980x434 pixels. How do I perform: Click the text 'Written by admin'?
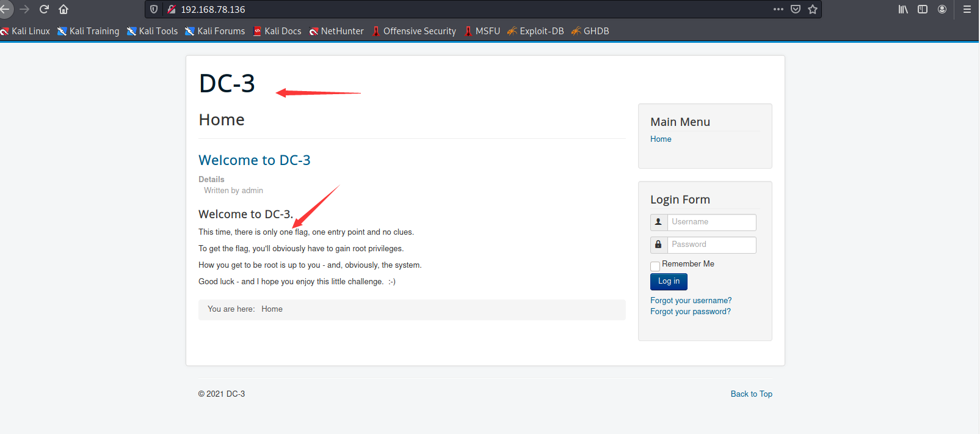[x=233, y=191]
